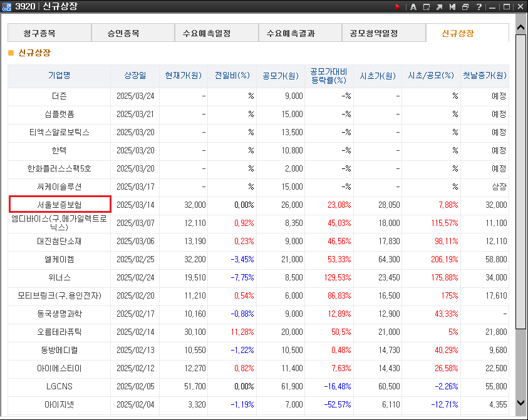This screenshot has height=420, width=528.
Task: Select the 심플랫폼 company name
Action: 60,115
